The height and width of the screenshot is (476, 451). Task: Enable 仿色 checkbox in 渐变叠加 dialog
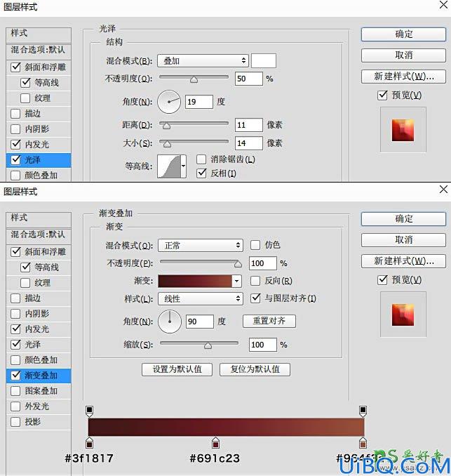pos(255,245)
